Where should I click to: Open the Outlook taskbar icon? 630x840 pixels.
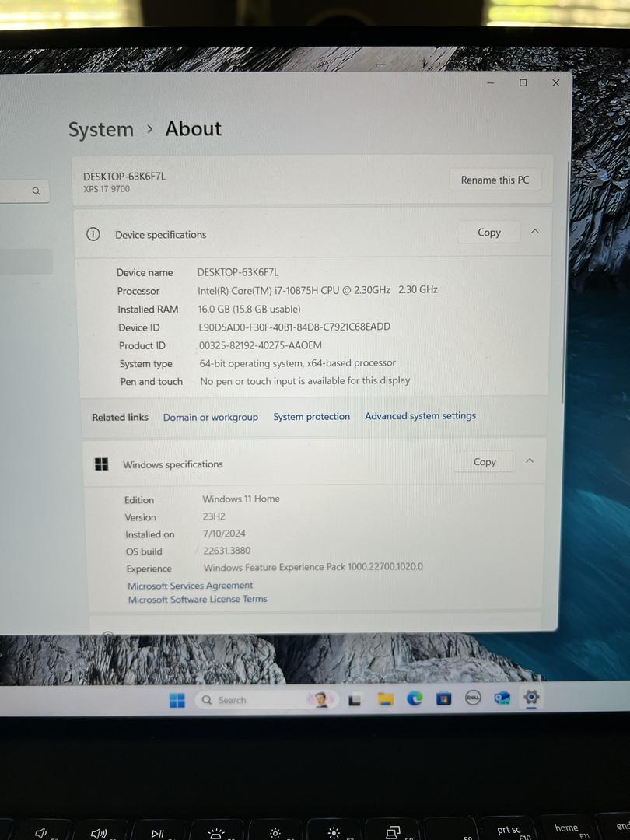pyautogui.click(x=502, y=698)
